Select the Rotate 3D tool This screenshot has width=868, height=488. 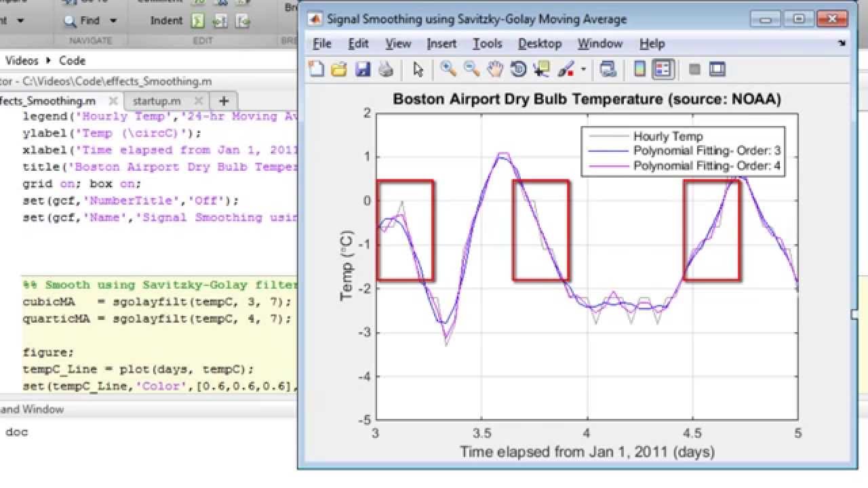click(x=519, y=68)
